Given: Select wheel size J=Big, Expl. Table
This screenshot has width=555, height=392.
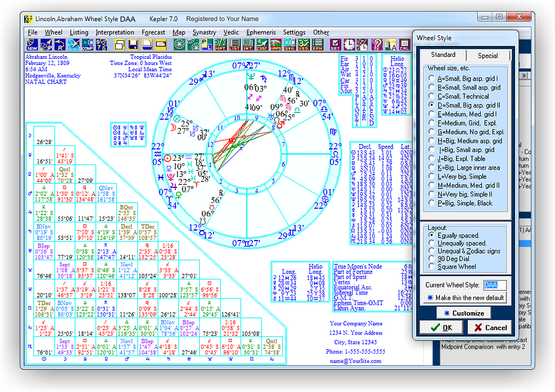Looking at the screenshot, I should pos(457,158).
